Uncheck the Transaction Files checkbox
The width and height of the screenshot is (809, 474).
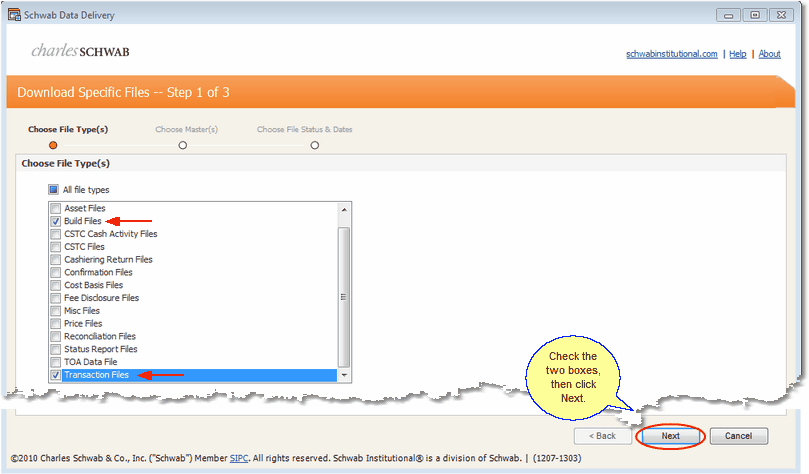pos(56,375)
